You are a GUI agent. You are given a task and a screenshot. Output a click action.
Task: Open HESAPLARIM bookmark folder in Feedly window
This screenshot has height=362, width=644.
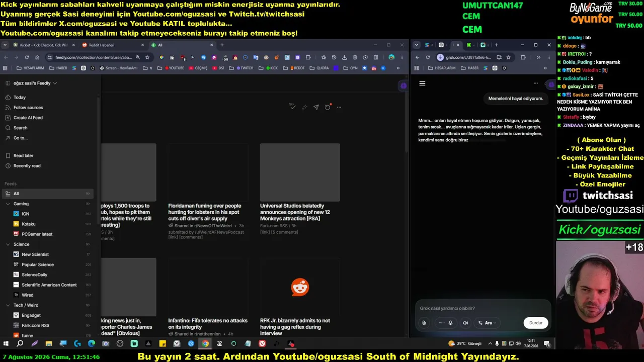coord(30,68)
